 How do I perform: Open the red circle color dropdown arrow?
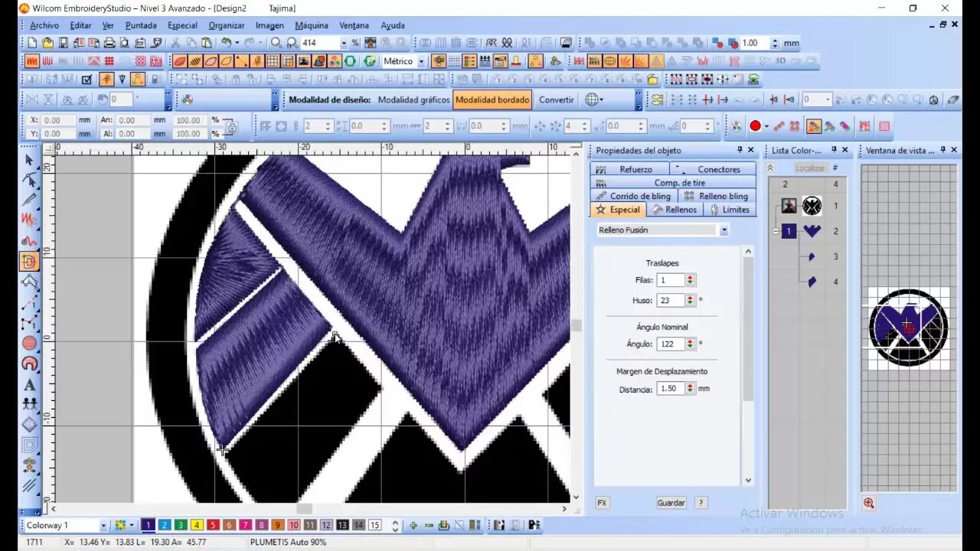(766, 126)
